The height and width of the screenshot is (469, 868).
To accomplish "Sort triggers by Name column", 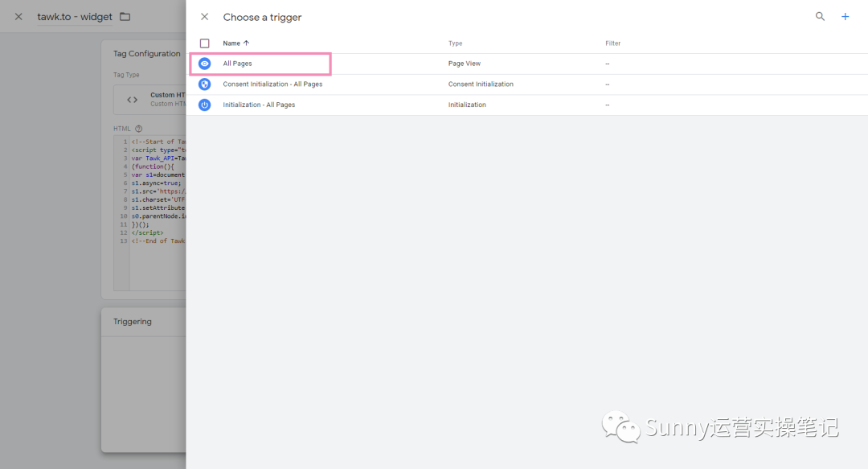I will pyautogui.click(x=236, y=43).
